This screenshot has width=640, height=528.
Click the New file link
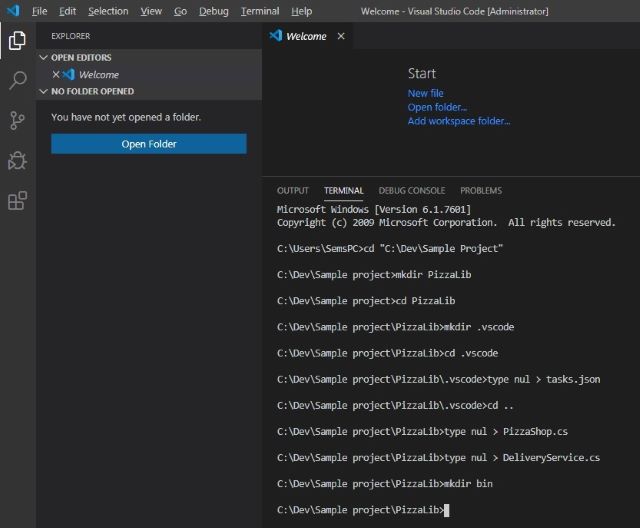coord(425,93)
